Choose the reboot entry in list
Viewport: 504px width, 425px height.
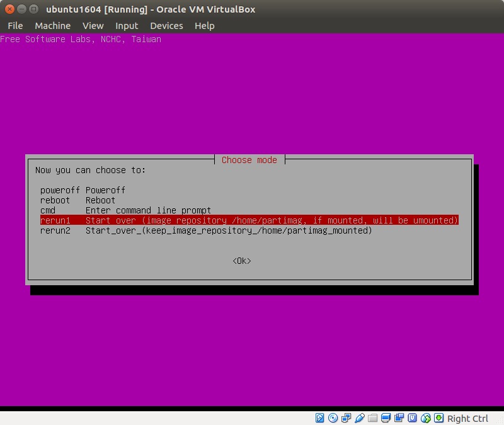click(x=77, y=200)
